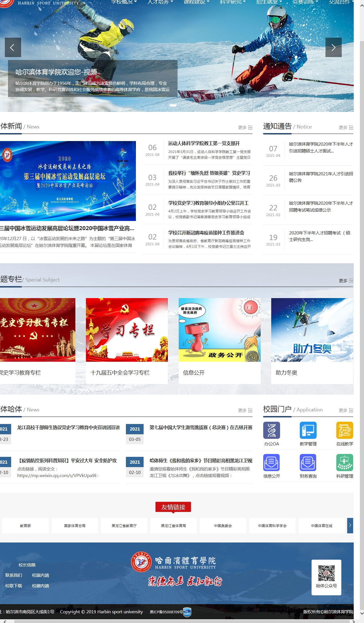
Task: Open the 助力冬奥 special subject thumbnail
Action: tap(312, 330)
